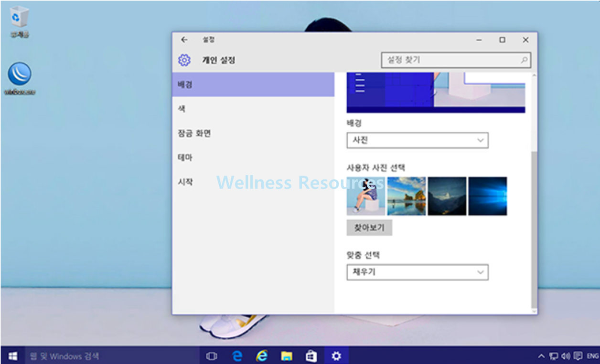Open the network tray icon

point(554,356)
